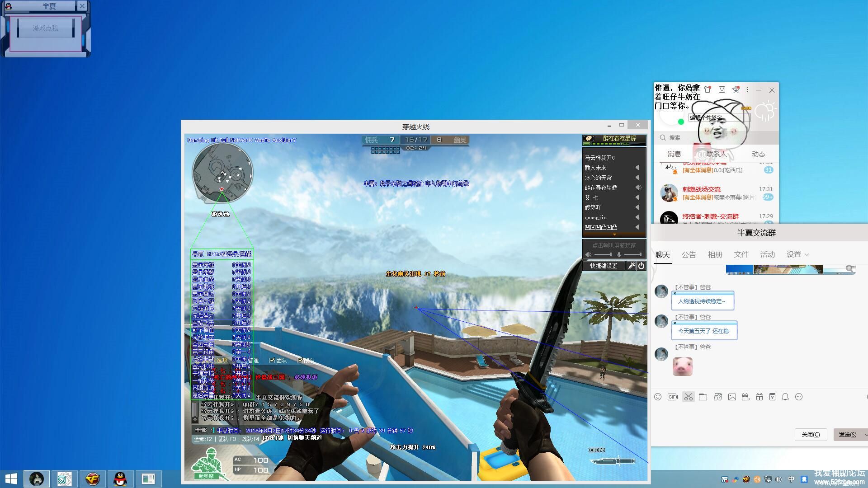Switch to the 动态 tab in QQ panel
868x488 pixels.
pyautogui.click(x=758, y=154)
